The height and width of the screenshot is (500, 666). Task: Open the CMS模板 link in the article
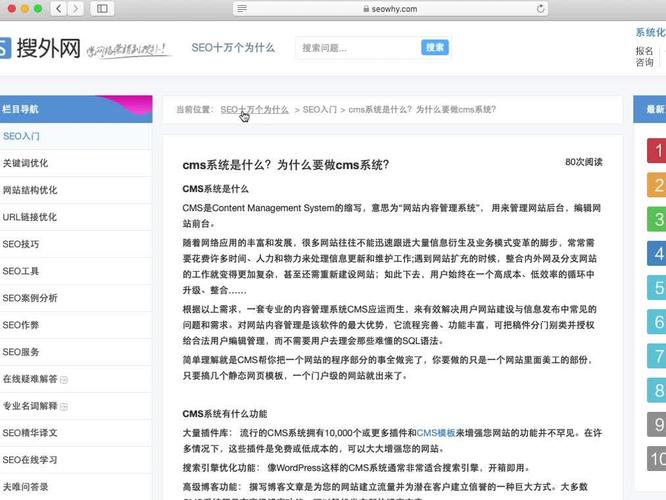pos(436,433)
